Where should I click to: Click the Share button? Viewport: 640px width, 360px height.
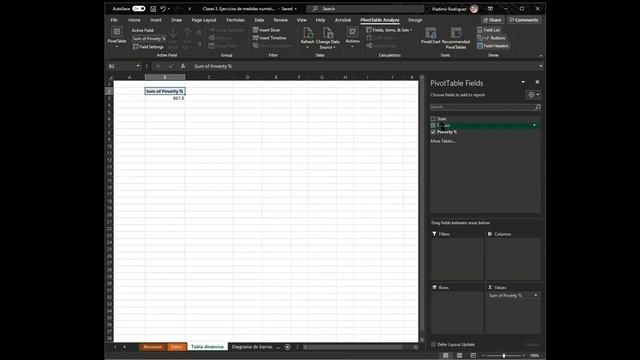click(x=492, y=20)
